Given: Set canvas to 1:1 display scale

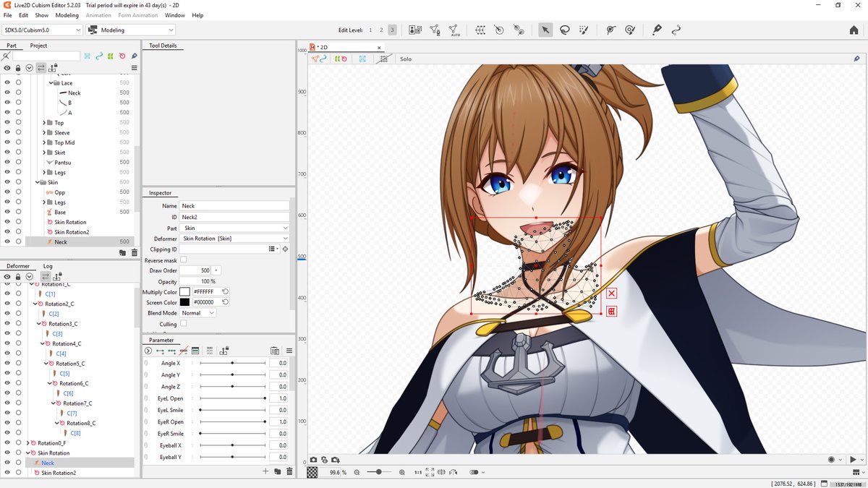Looking at the screenshot, I should (418, 472).
